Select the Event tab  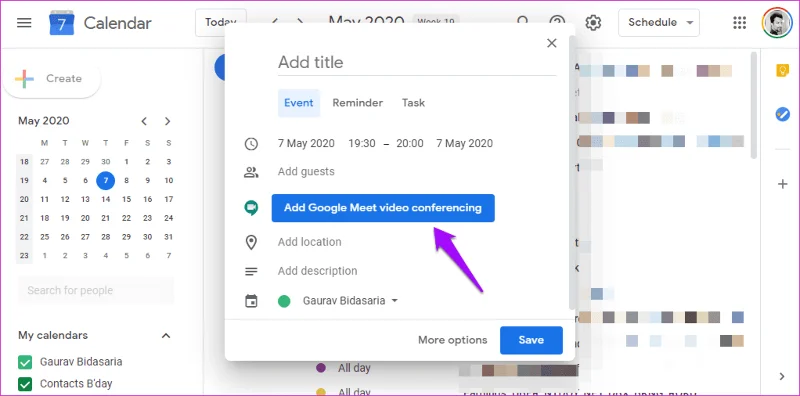coord(298,103)
